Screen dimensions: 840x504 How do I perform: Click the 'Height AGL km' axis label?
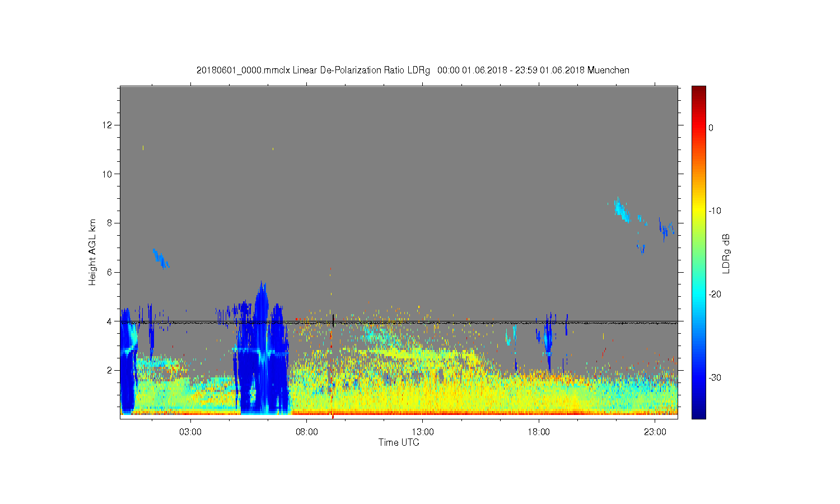[x=92, y=252]
